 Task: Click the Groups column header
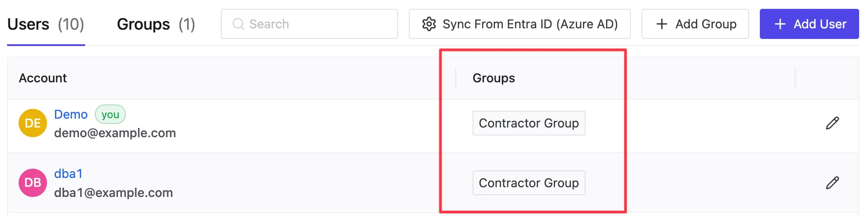click(x=493, y=78)
